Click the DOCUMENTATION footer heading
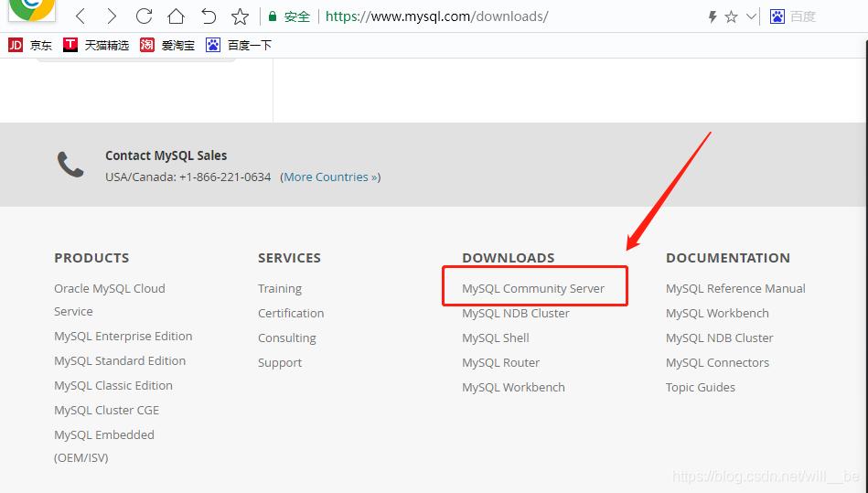 [x=727, y=258]
